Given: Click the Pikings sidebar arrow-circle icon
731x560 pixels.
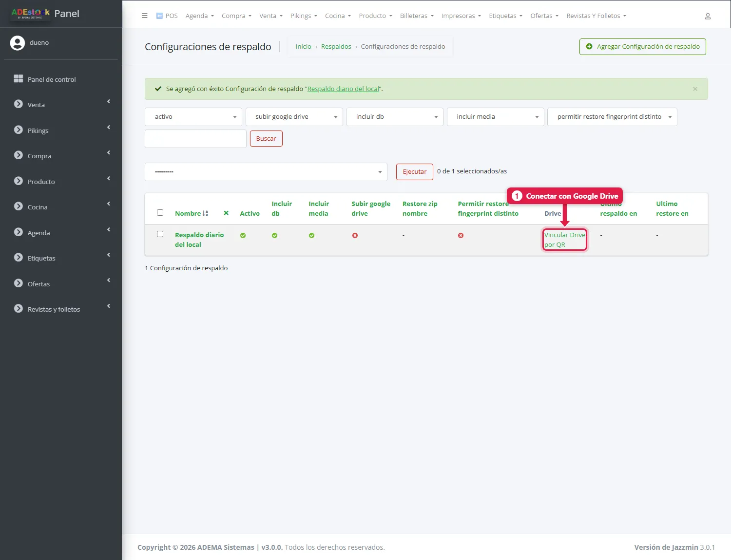Looking at the screenshot, I should click(19, 130).
